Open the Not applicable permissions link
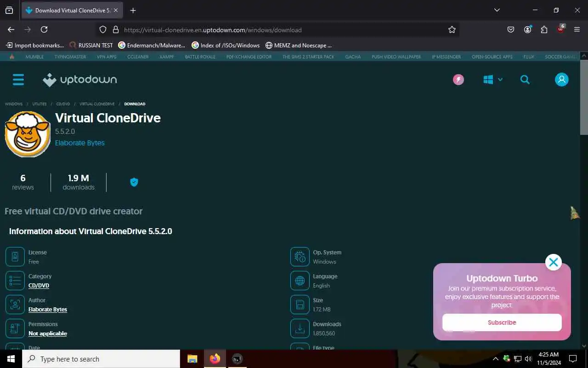Image resolution: width=588 pixels, height=368 pixels. tap(48, 333)
